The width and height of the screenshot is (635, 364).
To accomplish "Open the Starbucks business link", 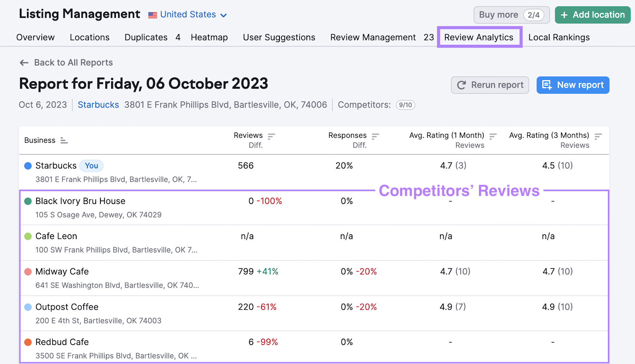I will (x=98, y=104).
